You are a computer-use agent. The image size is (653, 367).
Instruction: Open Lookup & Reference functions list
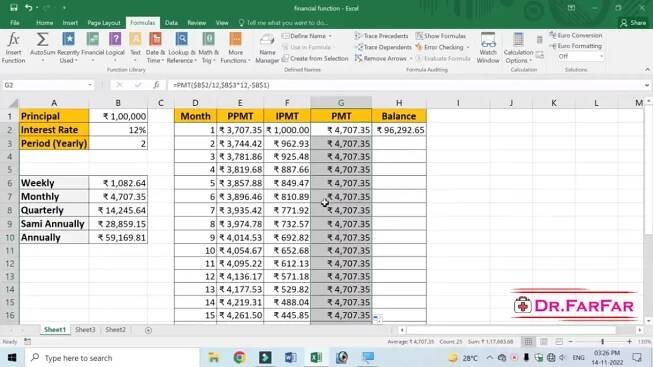coord(182,48)
